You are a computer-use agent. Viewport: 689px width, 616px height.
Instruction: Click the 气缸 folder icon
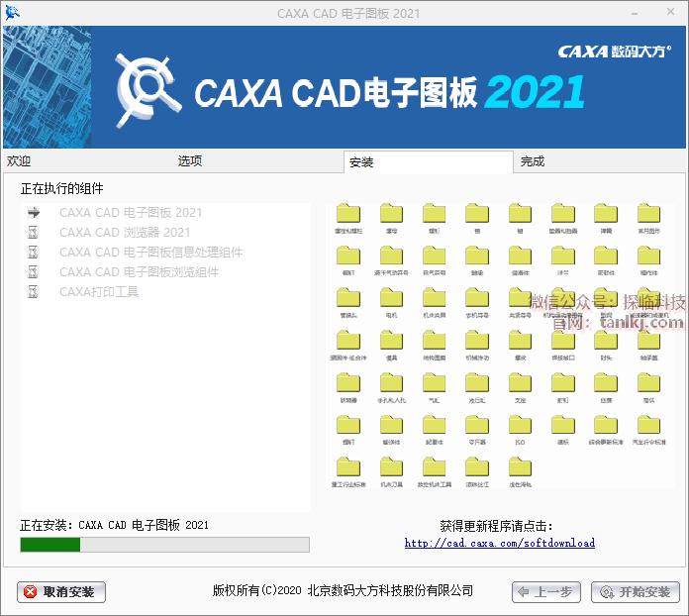[435, 382]
